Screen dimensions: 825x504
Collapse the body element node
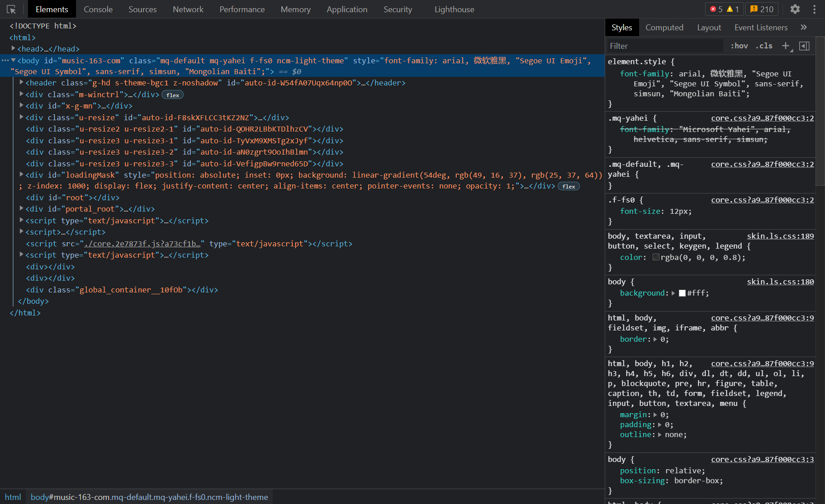pyautogui.click(x=13, y=60)
